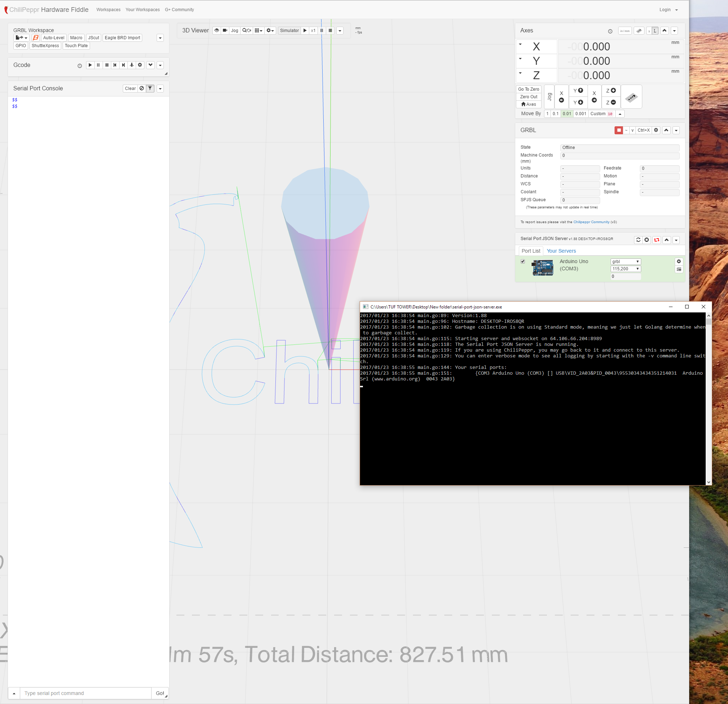The width and height of the screenshot is (728, 704).
Task: Open the grbl buffer type dropdown
Action: point(625,261)
